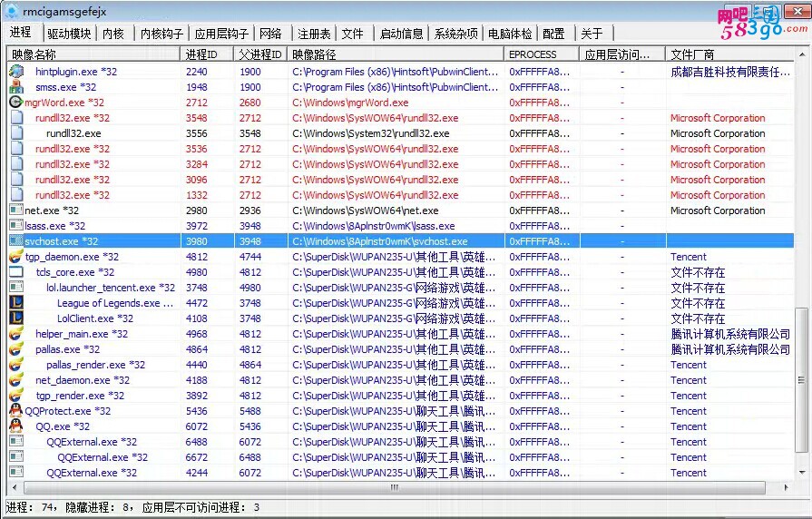Click the net.exe process icon
812x519 pixels.
point(16,211)
